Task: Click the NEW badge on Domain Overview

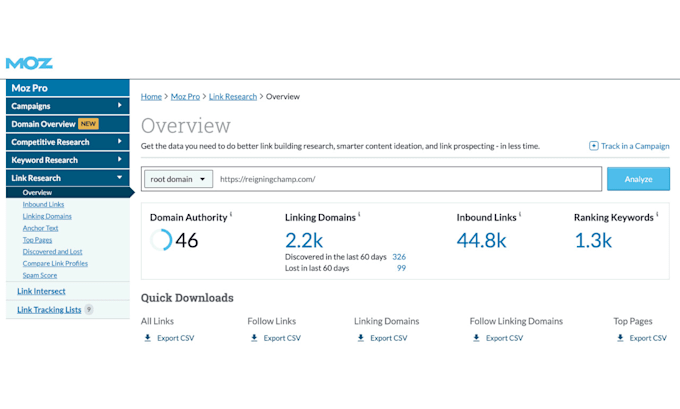Action: (88, 124)
